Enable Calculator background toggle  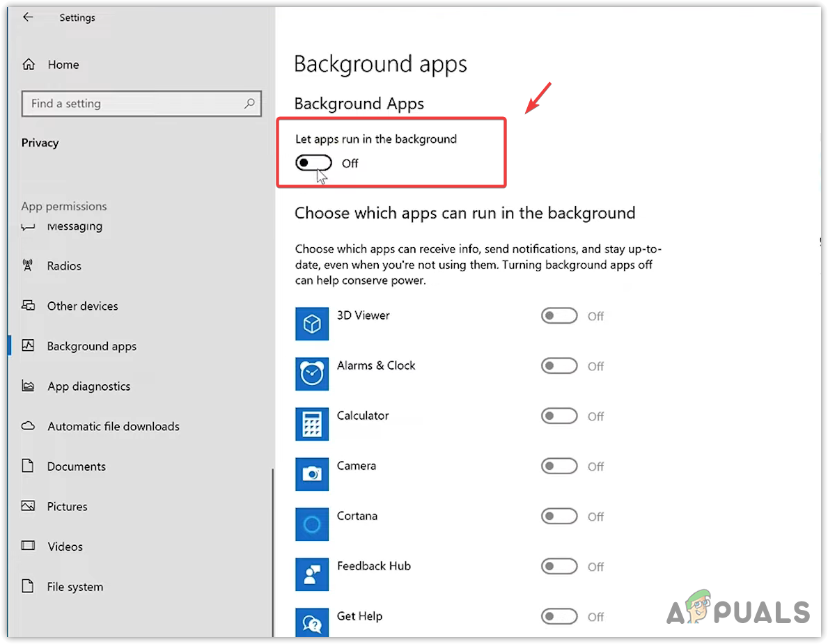pos(559,416)
